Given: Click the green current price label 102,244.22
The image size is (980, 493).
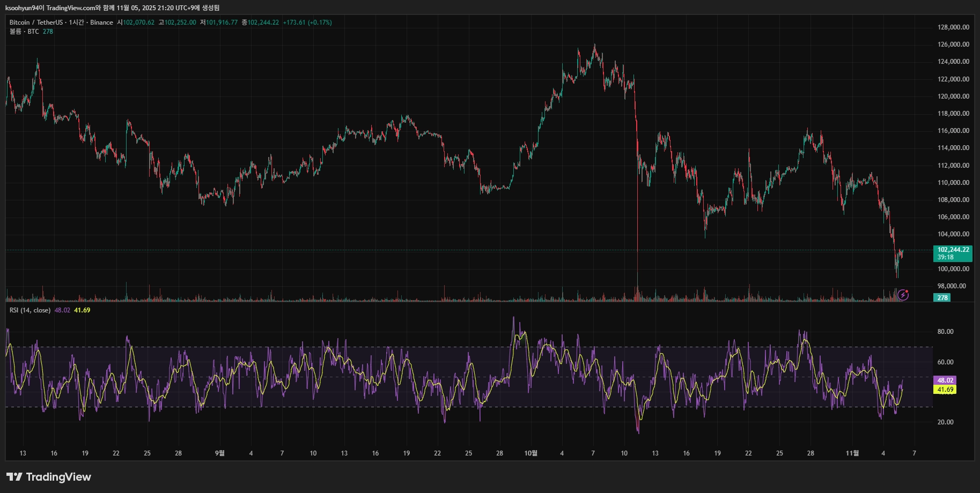Looking at the screenshot, I should tap(953, 250).
